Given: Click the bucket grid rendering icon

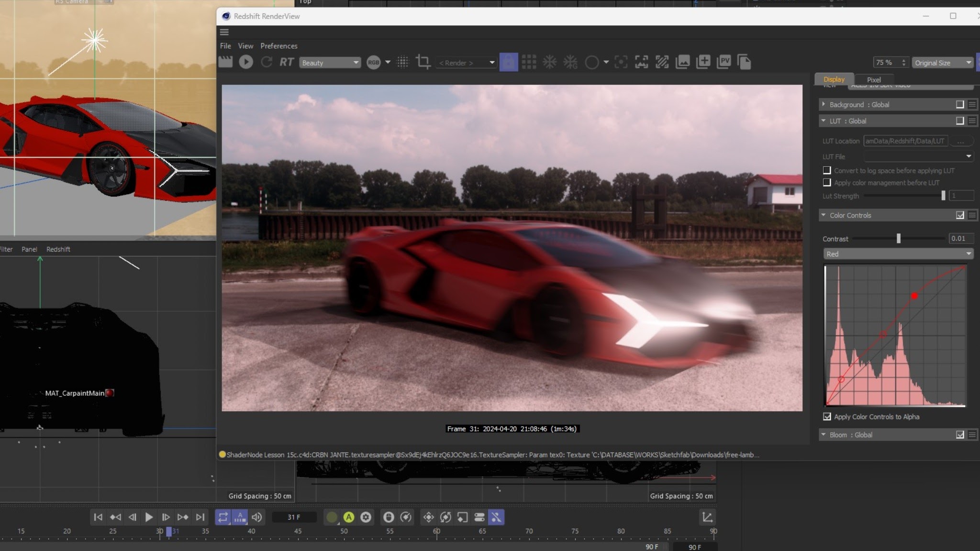Looking at the screenshot, I should click(x=529, y=62).
